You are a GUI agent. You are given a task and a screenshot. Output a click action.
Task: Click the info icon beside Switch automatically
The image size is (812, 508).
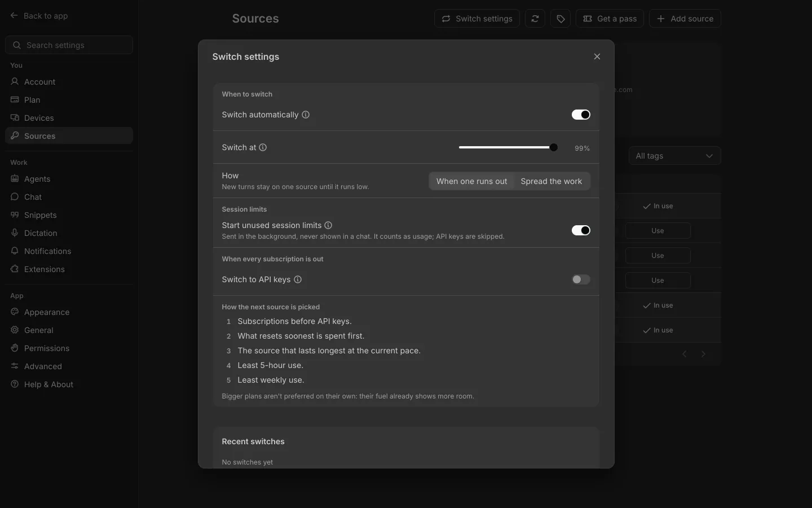(306, 115)
